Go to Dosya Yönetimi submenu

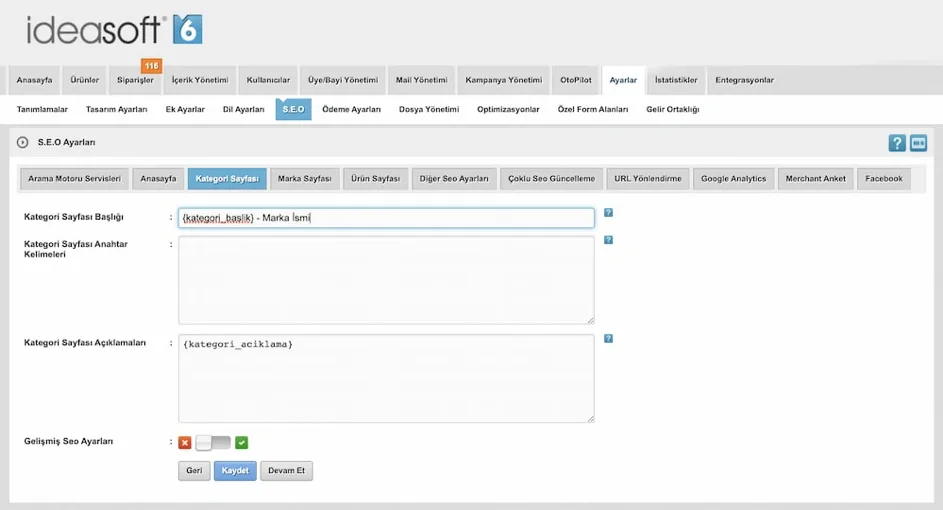pos(429,109)
